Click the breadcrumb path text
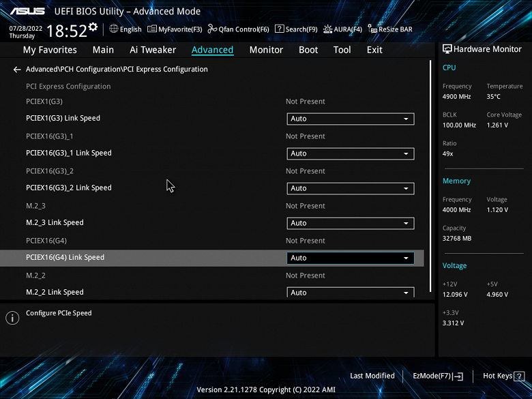The height and width of the screenshot is (399, 532). coord(117,69)
